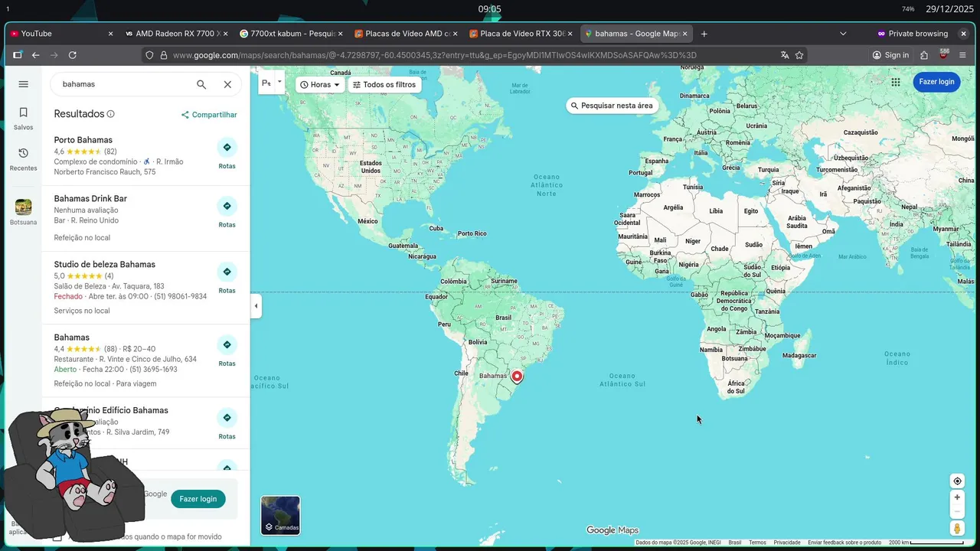Click inside the bahamas search field
Screen dimensions: 980x551
[122, 84]
